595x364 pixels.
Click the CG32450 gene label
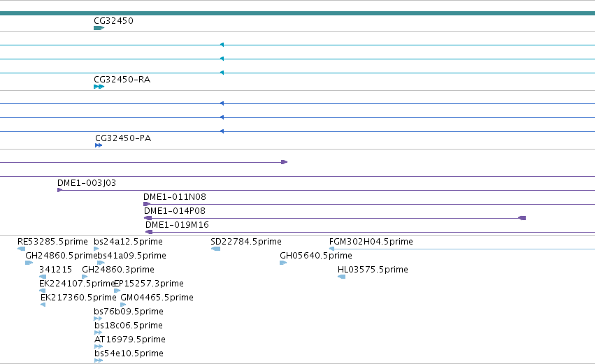pyautogui.click(x=113, y=21)
